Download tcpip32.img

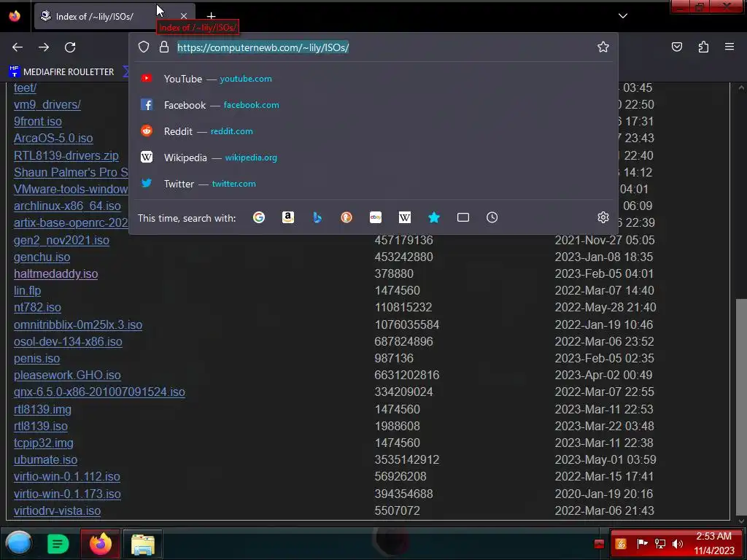43,443
